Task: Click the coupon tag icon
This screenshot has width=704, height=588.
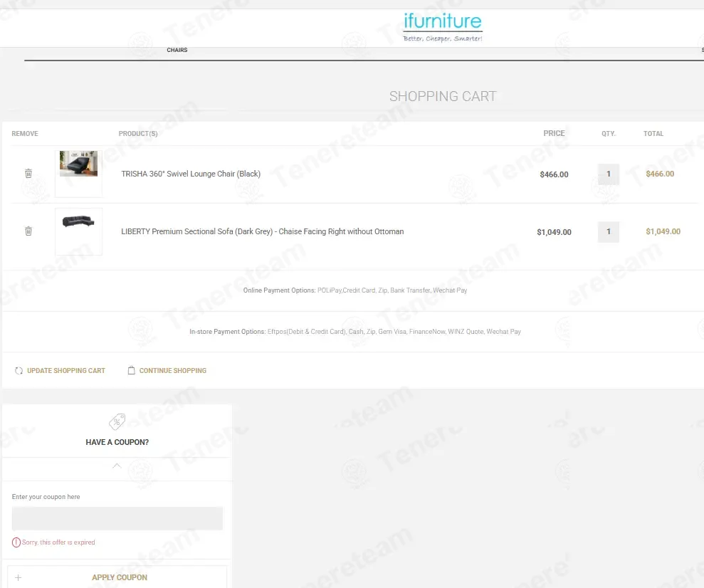Action: [117, 421]
